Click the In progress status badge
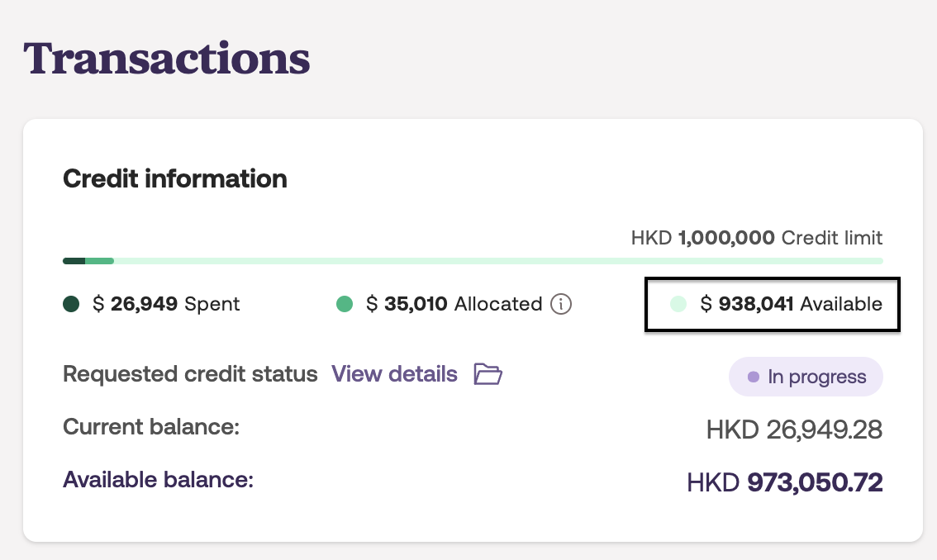The height and width of the screenshot is (560, 937). pyautogui.click(x=806, y=377)
